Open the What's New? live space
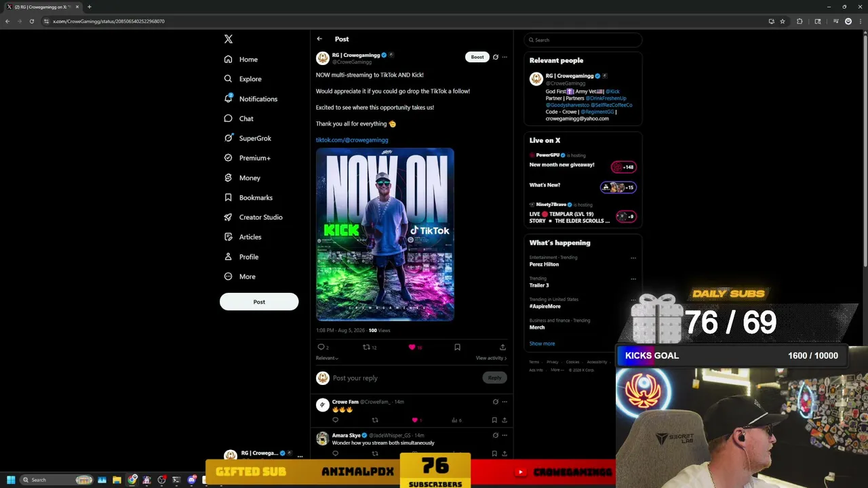Viewport: 868px width, 488px height. (583, 186)
